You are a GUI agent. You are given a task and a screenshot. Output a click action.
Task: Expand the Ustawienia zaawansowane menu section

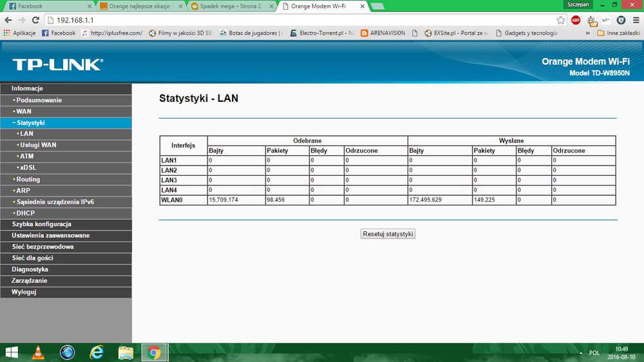pyautogui.click(x=50, y=235)
